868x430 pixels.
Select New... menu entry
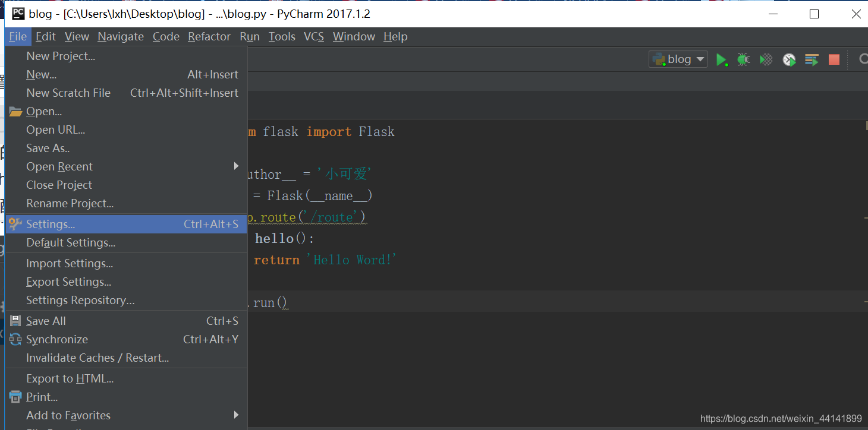(x=126, y=74)
